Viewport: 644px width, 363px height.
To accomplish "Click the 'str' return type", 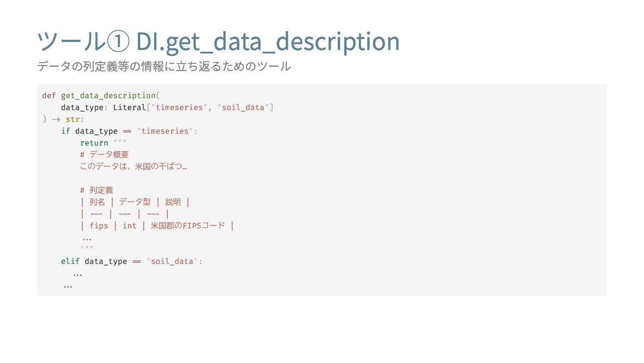I will click(x=73, y=119).
